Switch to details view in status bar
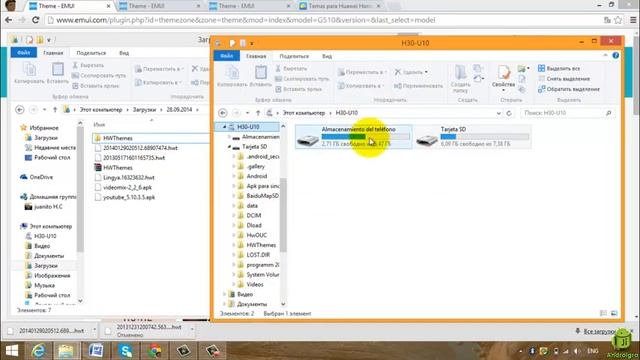Viewport: 640px width, 360px height. point(603,313)
